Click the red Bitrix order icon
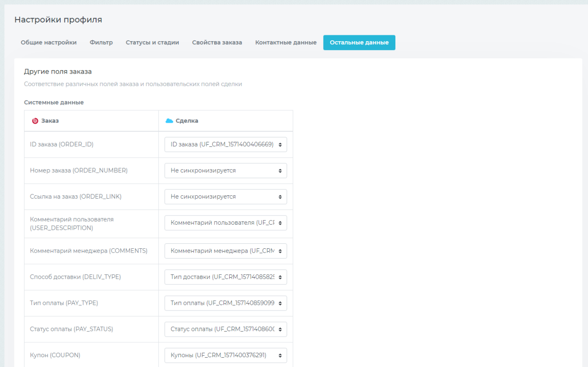This screenshot has height=367, width=588. click(35, 121)
